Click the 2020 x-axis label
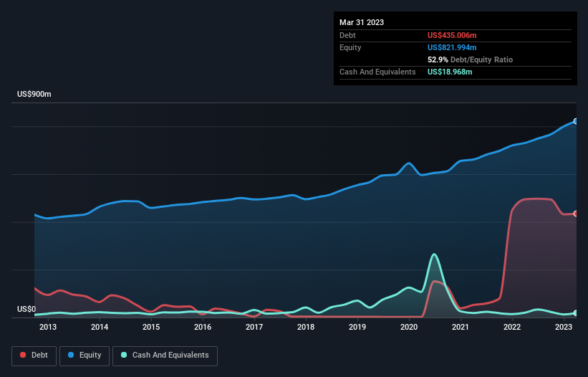 click(409, 327)
